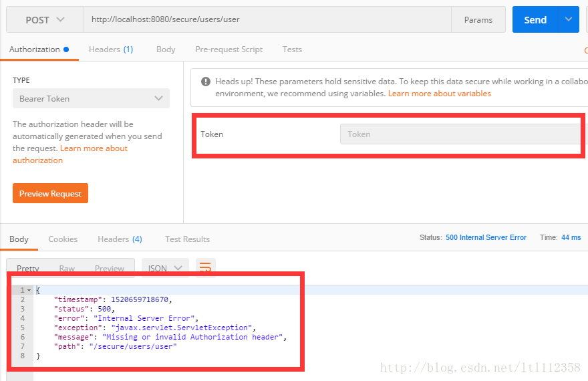The image size is (588, 381).
Task: Open the Params editor
Action: [x=478, y=19]
